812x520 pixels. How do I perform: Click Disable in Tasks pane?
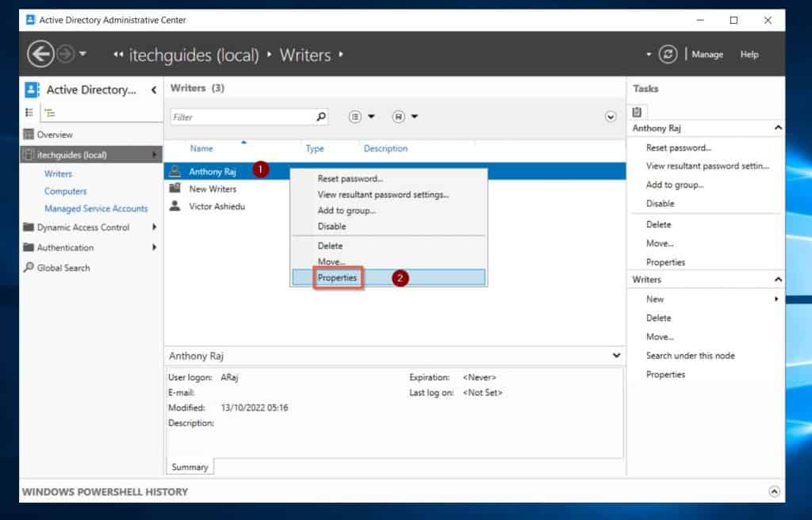[x=661, y=204]
